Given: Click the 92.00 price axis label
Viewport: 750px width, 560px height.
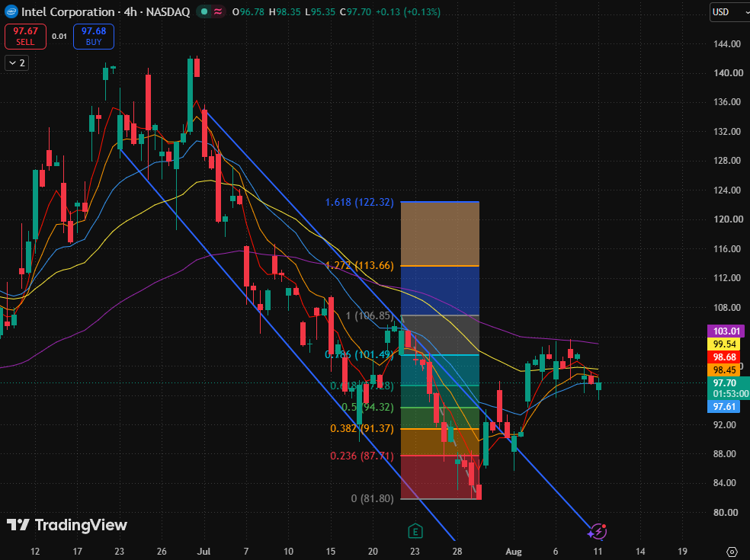Looking at the screenshot, I should [x=725, y=424].
